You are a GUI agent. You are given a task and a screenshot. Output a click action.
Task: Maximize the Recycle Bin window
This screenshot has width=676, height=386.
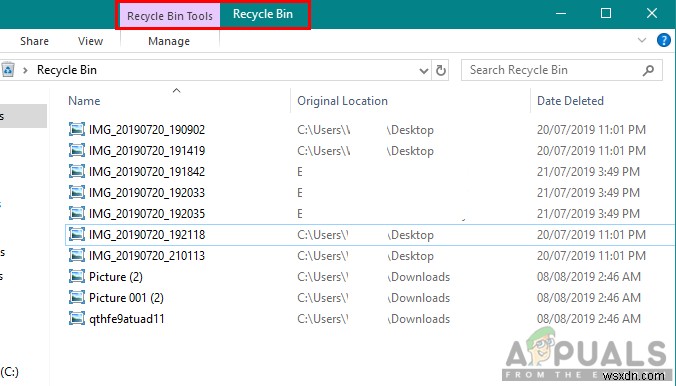click(606, 13)
